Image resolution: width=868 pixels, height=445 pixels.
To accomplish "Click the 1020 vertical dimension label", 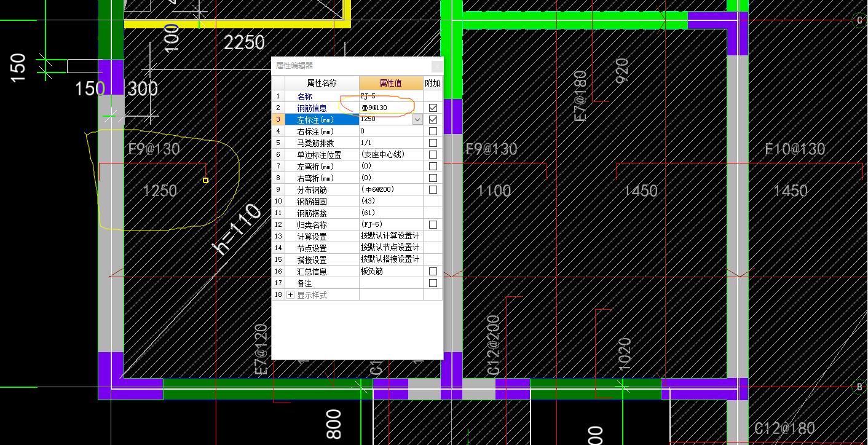I will (625, 354).
